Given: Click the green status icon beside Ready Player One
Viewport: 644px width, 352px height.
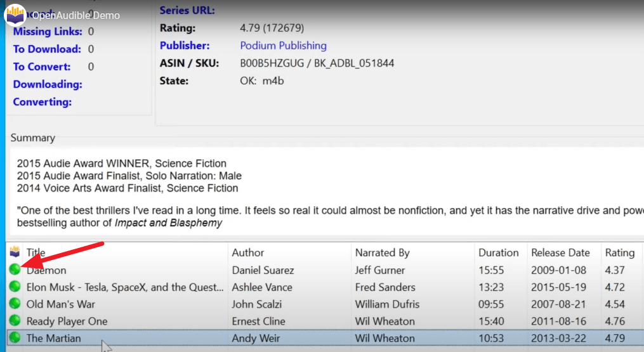Looking at the screenshot, I should coord(15,320).
